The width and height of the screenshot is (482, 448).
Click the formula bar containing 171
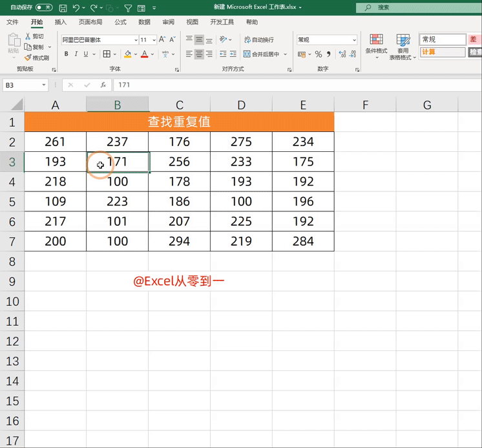(x=297, y=85)
